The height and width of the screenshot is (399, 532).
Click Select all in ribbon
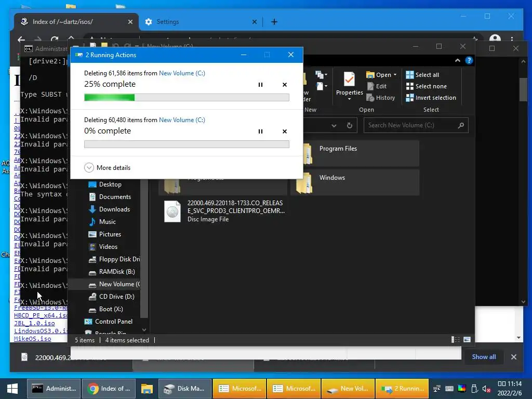(422, 75)
